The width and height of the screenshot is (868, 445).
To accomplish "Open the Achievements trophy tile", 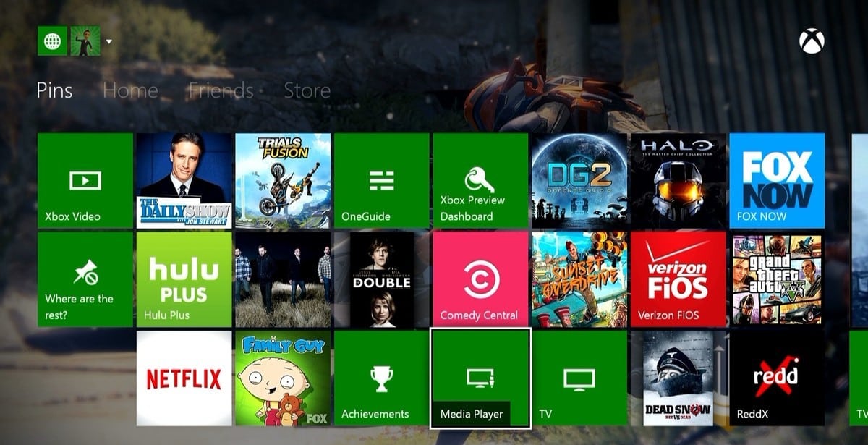I will point(382,378).
